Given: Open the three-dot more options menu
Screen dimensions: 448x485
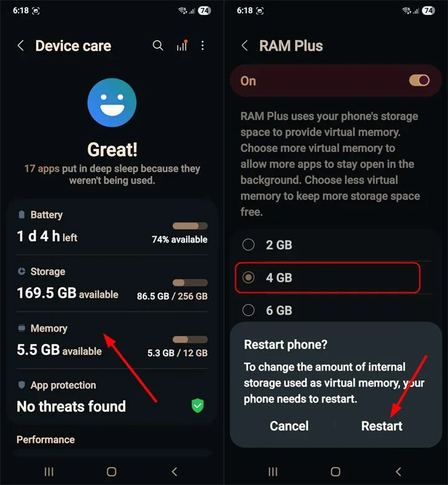Looking at the screenshot, I should [202, 45].
